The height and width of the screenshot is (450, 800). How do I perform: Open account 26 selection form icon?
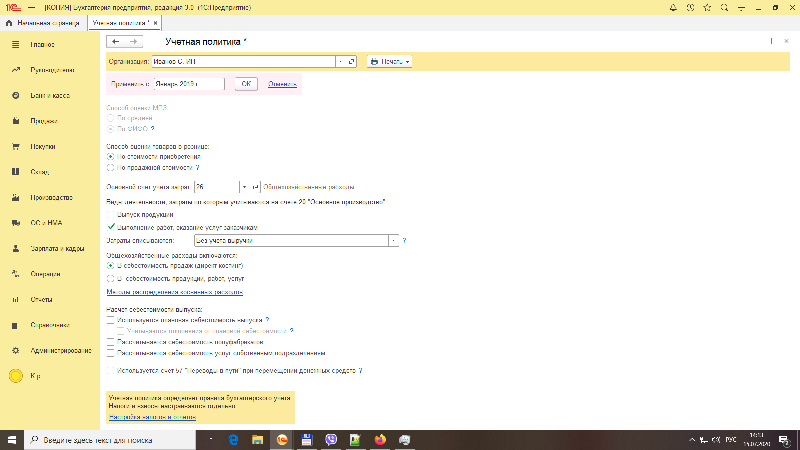click(255, 187)
